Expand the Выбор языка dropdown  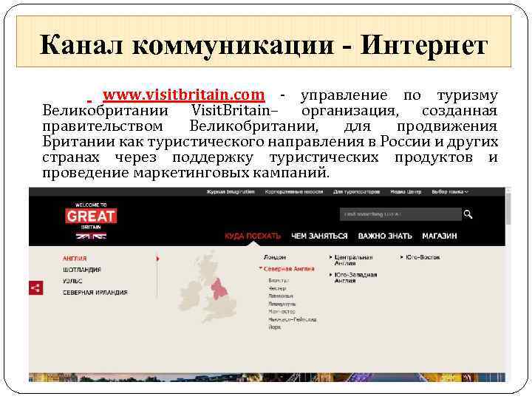450,191
